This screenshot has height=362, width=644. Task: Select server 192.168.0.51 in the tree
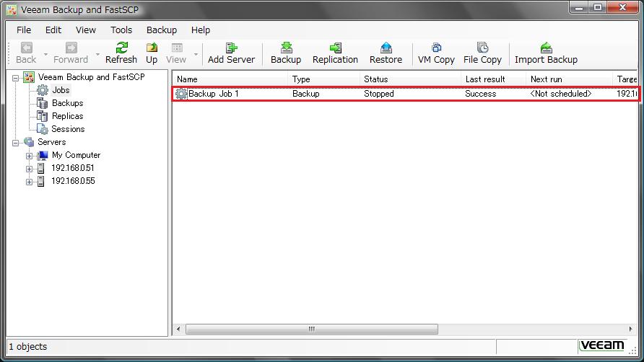click(x=73, y=168)
